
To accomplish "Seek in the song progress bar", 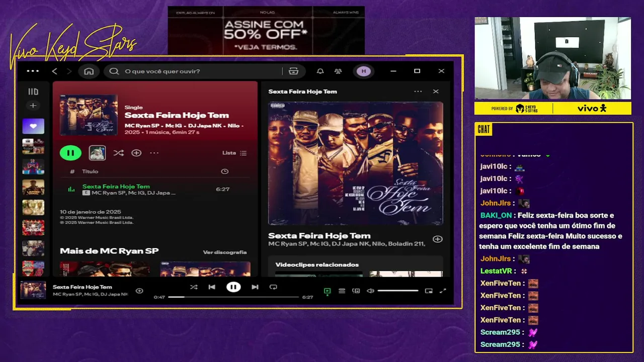I will pos(233,297).
